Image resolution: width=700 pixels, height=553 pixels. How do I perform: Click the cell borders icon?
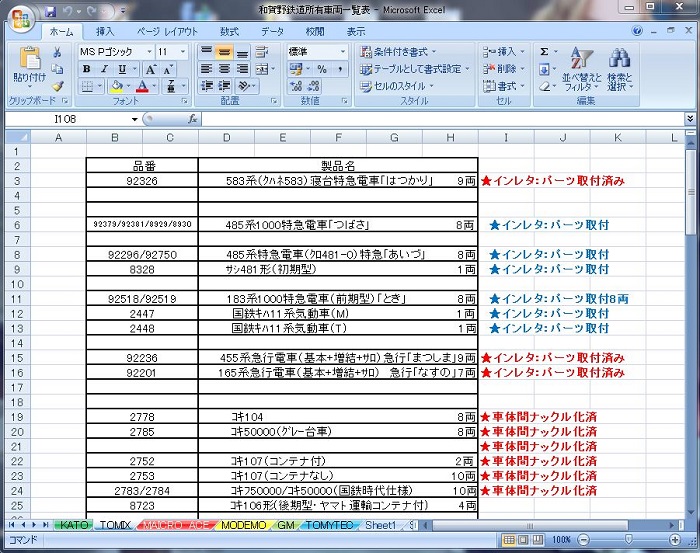(88, 86)
